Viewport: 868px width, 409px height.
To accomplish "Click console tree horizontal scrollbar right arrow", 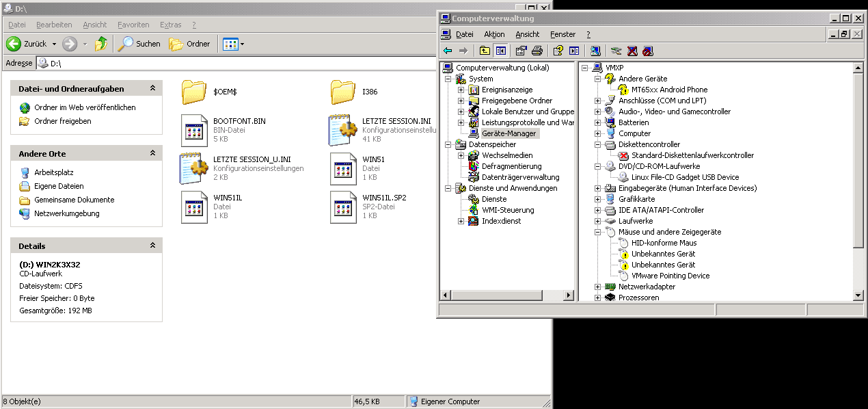I will tap(569, 295).
